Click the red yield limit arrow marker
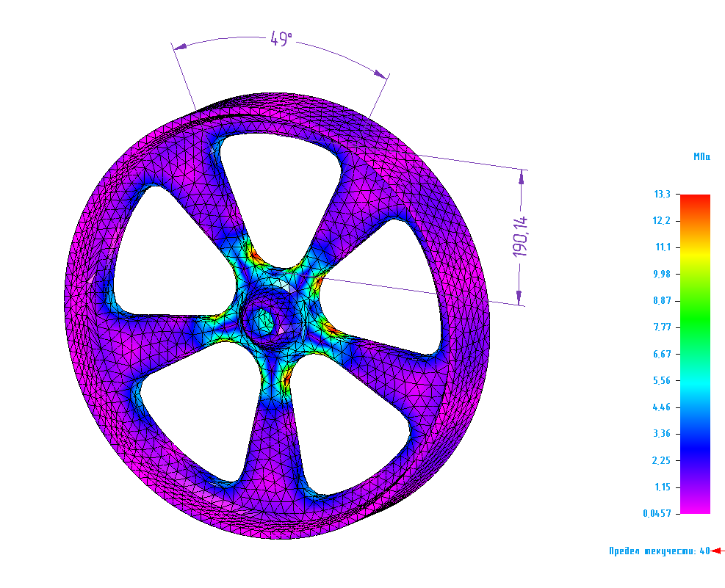The image size is (725, 588). (x=717, y=551)
